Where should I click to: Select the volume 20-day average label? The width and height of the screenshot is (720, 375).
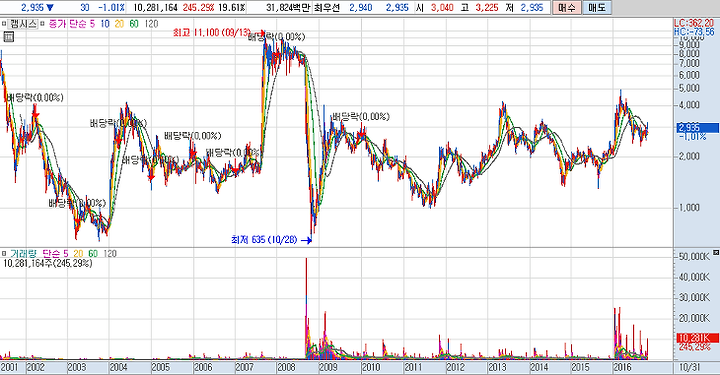tap(79, 253)
